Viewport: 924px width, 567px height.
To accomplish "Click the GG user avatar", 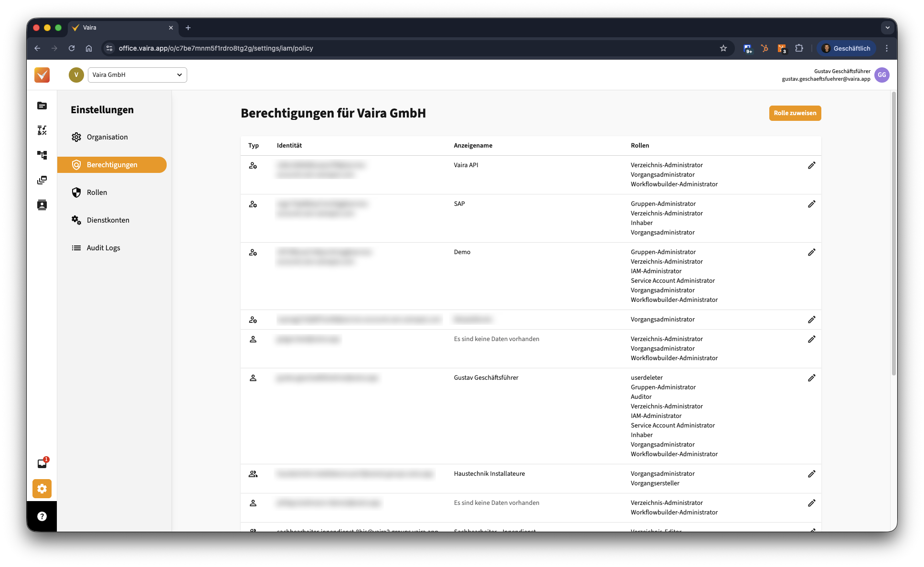I will (x=882, y=75).
